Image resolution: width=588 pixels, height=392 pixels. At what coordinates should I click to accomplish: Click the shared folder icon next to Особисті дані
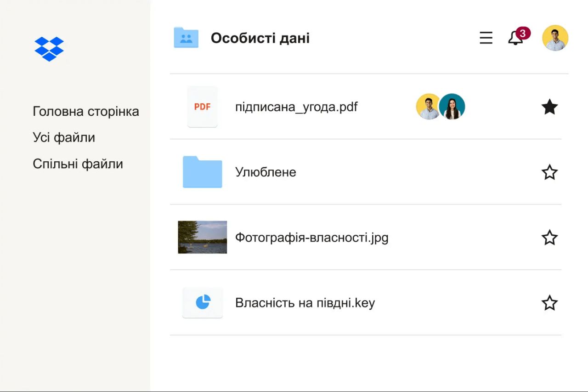pos(186,38)
